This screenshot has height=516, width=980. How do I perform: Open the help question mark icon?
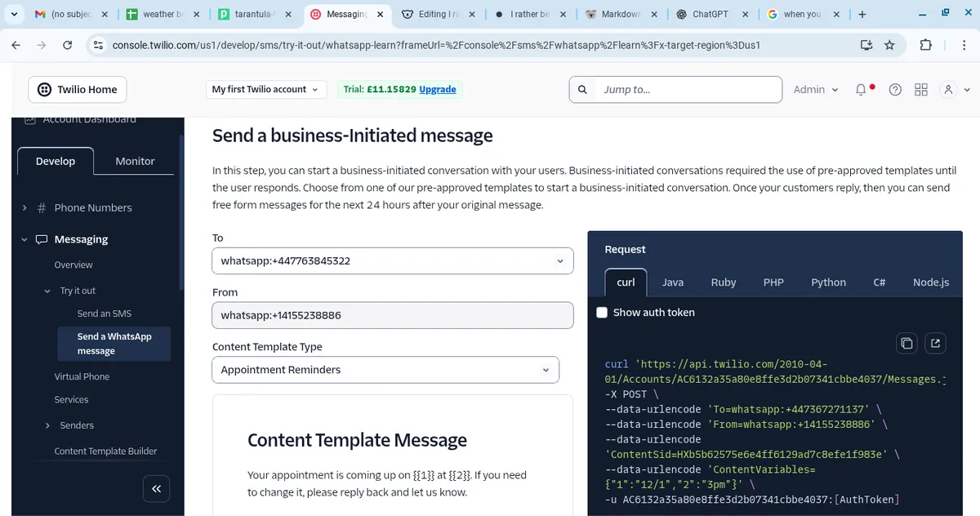tap(895, 90)
